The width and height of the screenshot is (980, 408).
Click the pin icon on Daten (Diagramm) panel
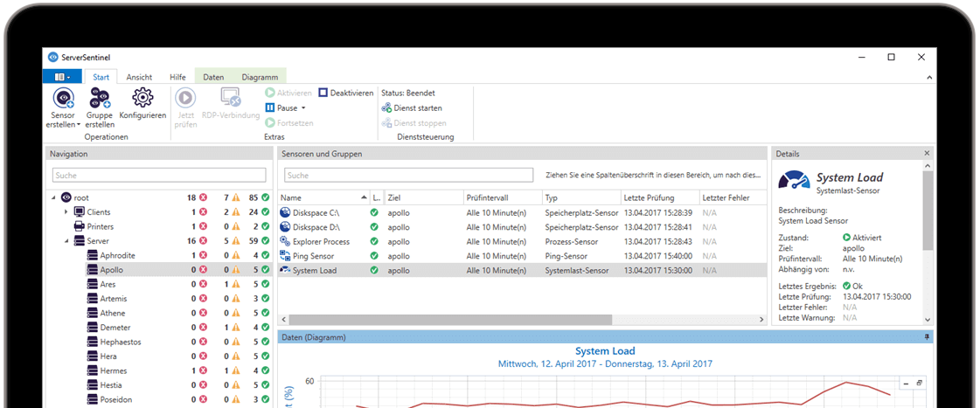tap(927, 337)
